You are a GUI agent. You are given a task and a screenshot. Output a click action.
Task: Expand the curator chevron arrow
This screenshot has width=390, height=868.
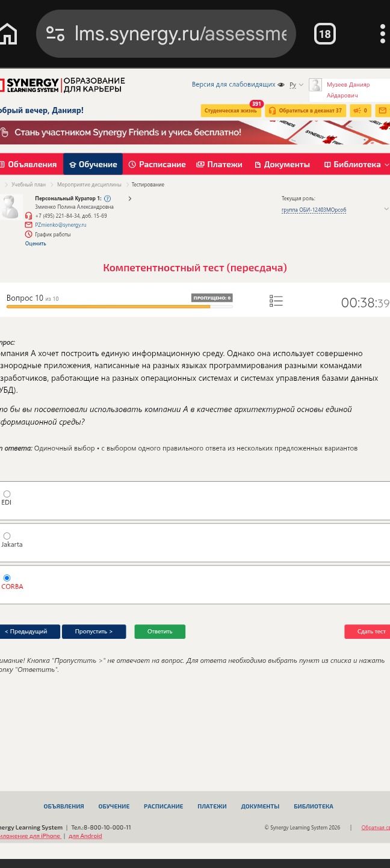(129, 199)
